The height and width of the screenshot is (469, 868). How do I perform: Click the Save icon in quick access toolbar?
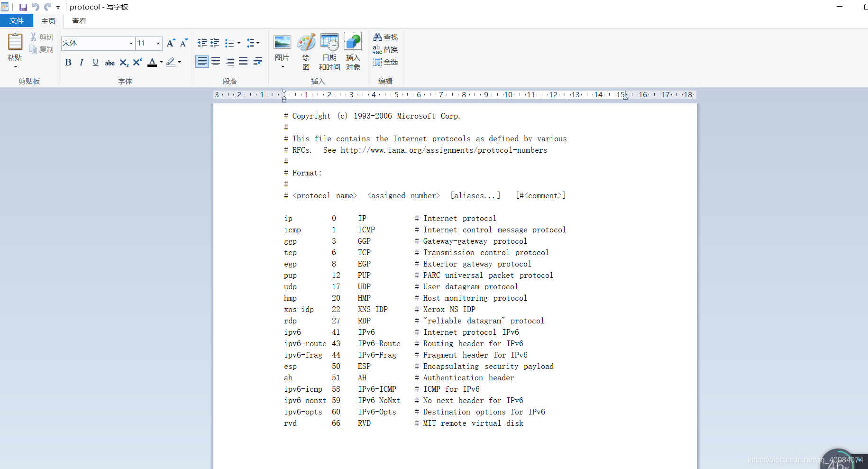click(x=23, y=7)
